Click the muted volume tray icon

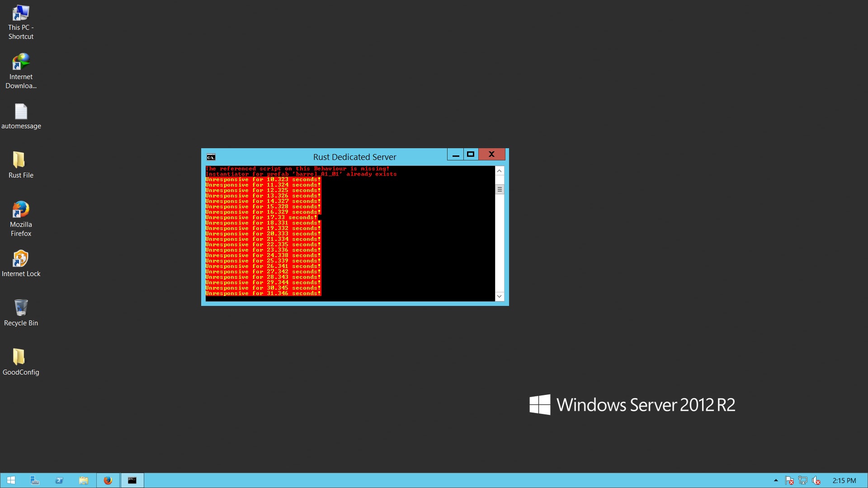pyautogui.click(x=816, y=481)
